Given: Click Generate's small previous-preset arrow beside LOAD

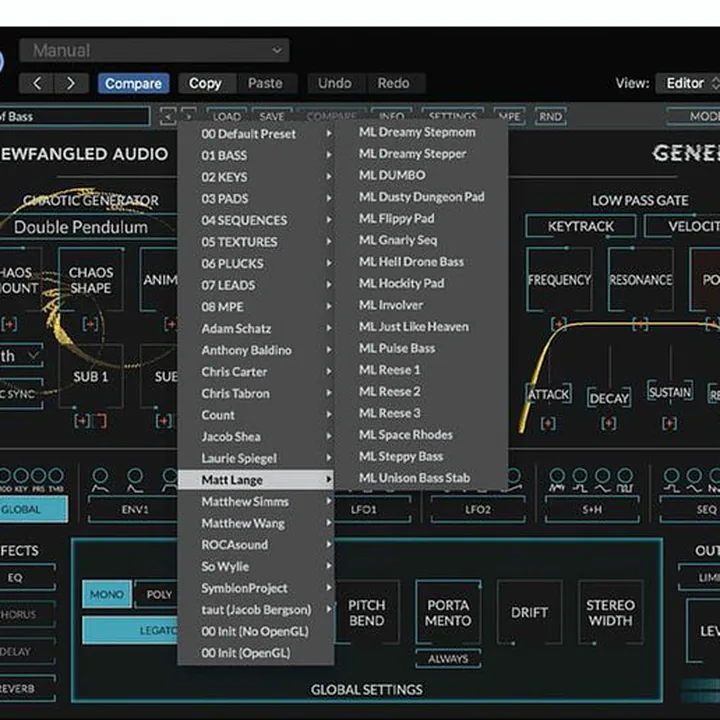Looking at the screenshot, I should click(x=168, y=116).
